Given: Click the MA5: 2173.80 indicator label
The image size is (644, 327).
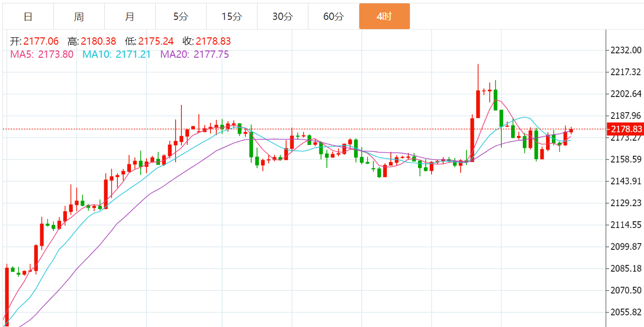Looking at the screenshot, I should pos(42,54).
